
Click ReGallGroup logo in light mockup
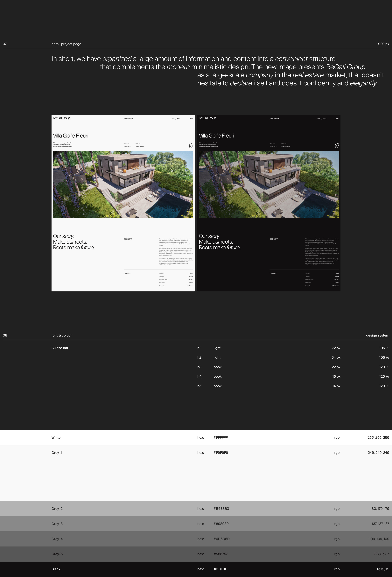(x=61, y=118)
